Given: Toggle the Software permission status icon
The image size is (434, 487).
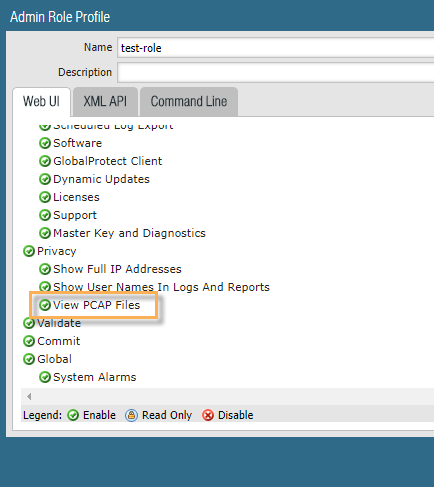Looking at the screenshot, I should click(45, 143).
